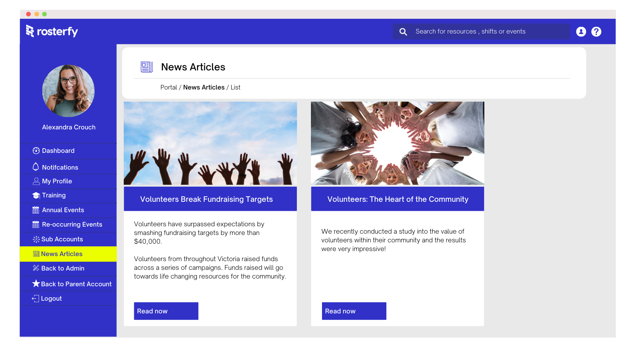
Task: Open the help question mark icon
Action: [596, 32]
